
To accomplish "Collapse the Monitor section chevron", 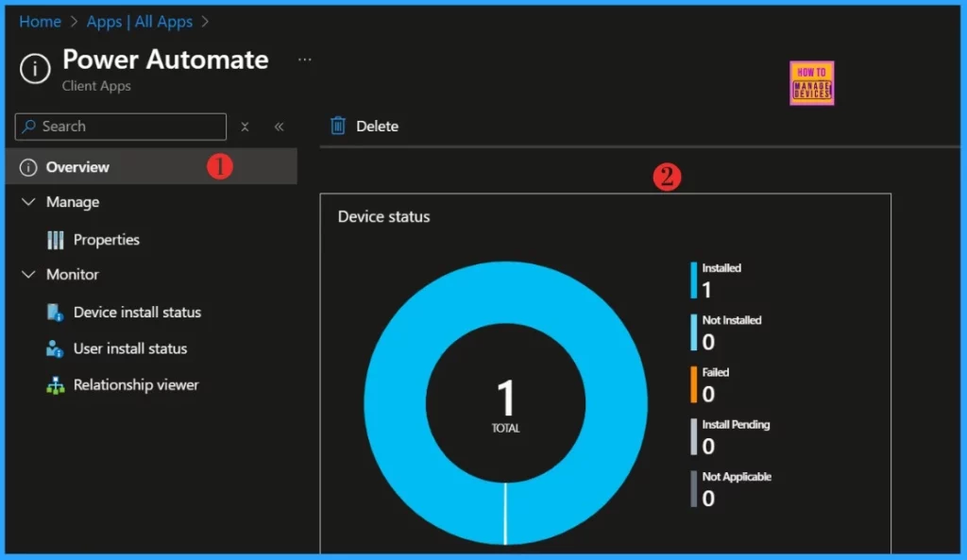I will [28, 274].
